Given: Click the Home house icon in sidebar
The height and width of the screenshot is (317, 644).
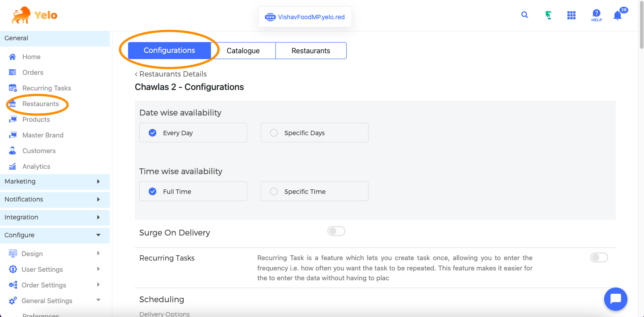Looking at the screenshot, I should click(13, 57).
